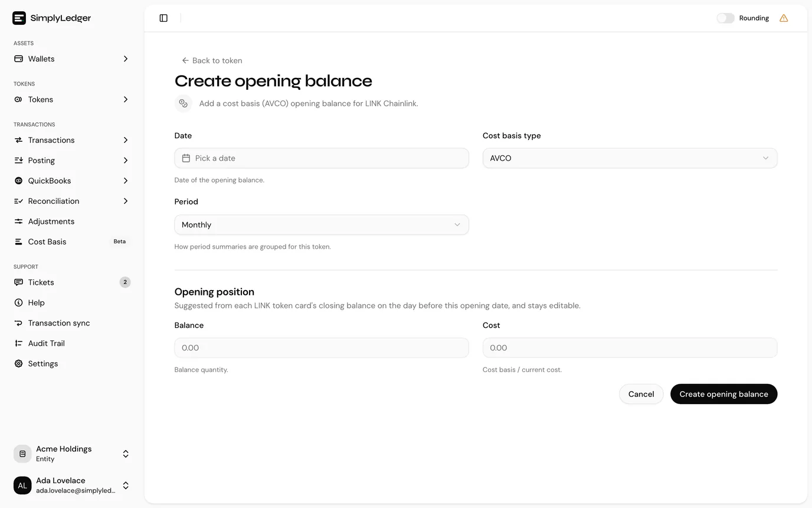Open Transactions in the sidebar
The width and height of the screenshot is (812, 508).
click(x=72, y=140)
